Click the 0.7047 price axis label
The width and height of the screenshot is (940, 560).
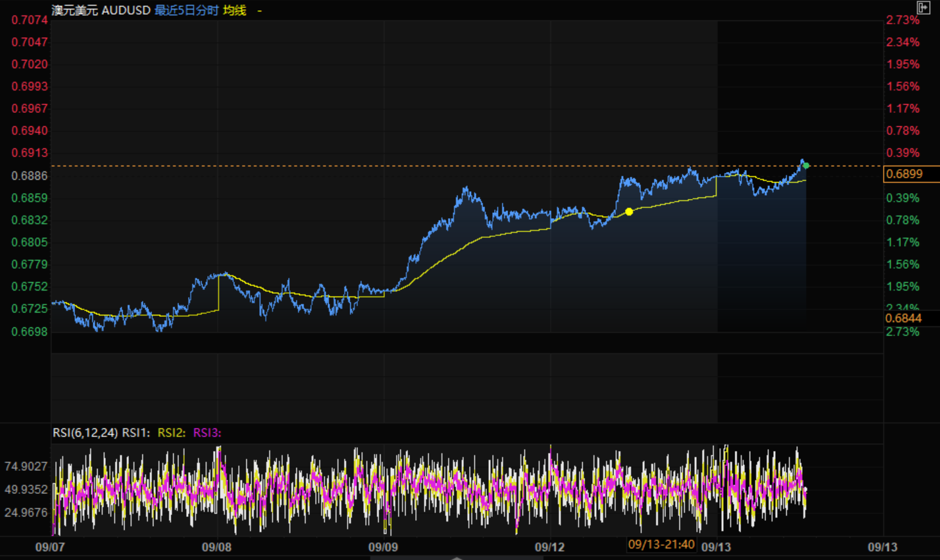click(x=30, y=42)
